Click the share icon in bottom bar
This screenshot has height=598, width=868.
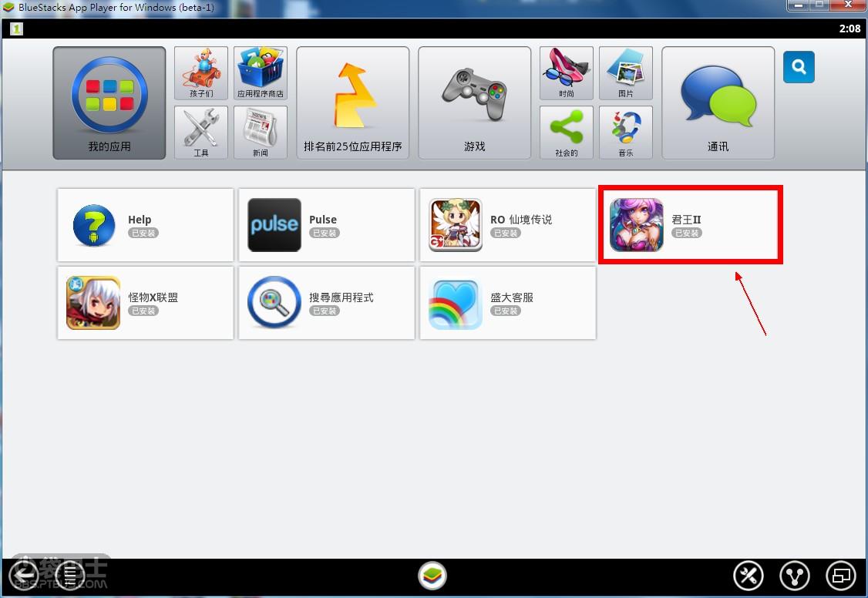(x=795, y=576)
